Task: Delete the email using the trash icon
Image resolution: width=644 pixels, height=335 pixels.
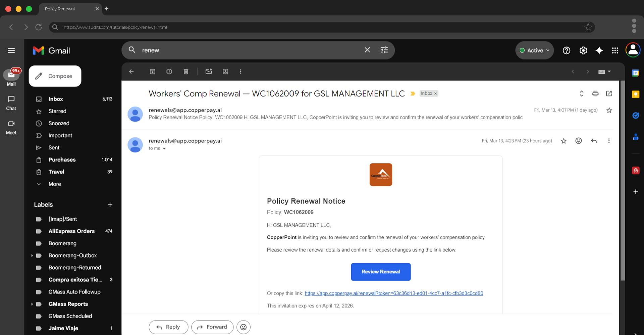Action: pos(186,71)
